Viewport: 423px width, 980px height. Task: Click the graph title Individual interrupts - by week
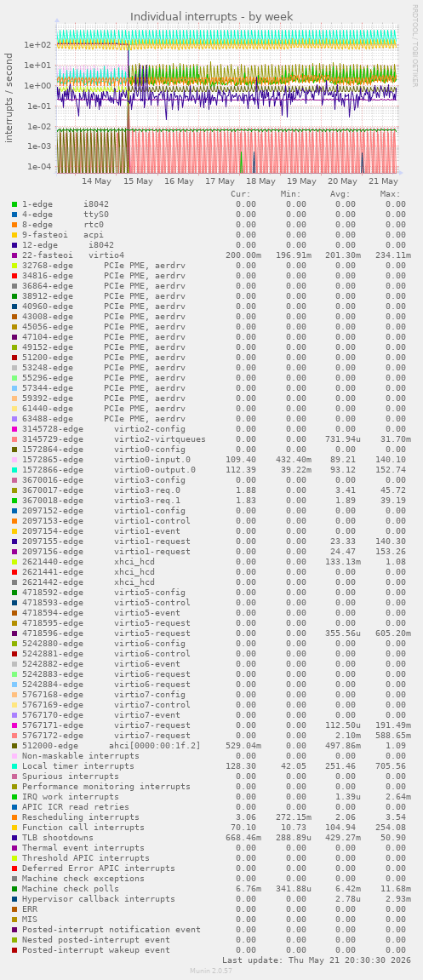point(211,16)
